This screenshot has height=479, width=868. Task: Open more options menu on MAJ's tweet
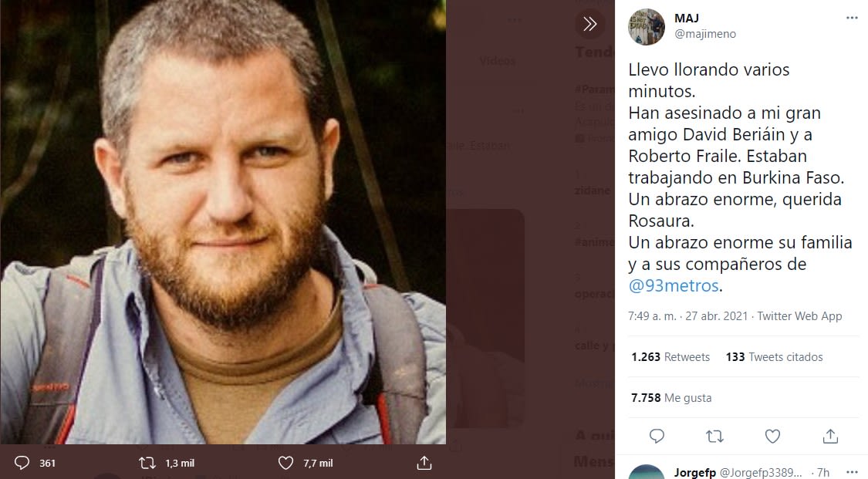[851, 18]
